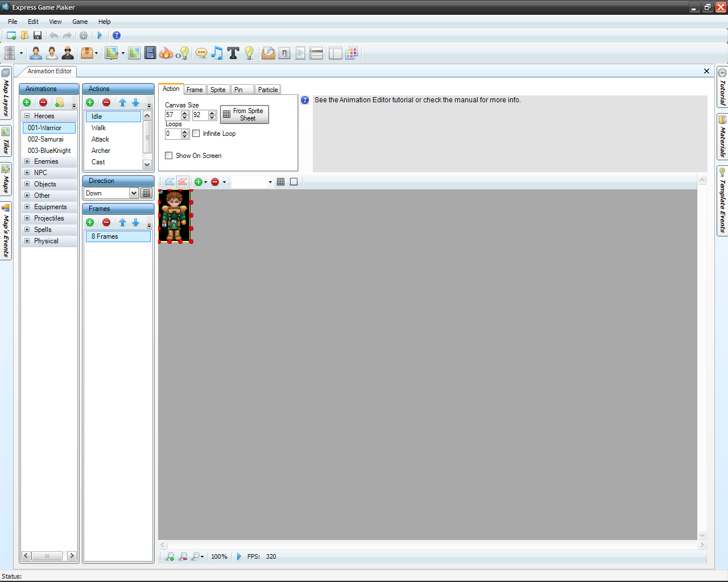Expand the Projectiles tree node
The height and width of the screenshot is (582, 728).
[x=27, y=218]
